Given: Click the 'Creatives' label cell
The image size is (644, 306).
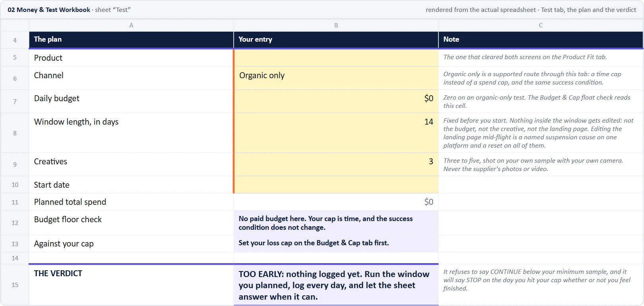Looking at the screenshot, I should (131, 164).
